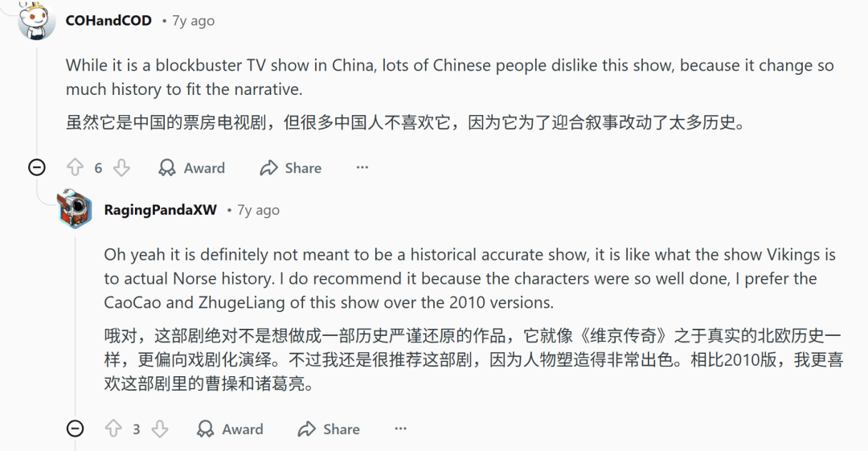The height and width of the screenshot is (451, 868).
Task: Collapse RagingPandaXW's reply thread
Action: (76, 429)
